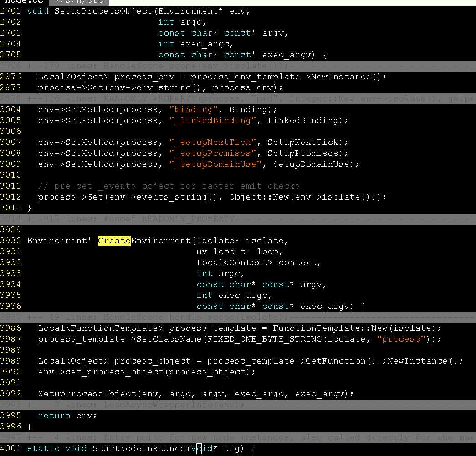
Task: Click 'exec_argv)' on line 3936
Action: coord(327,306)
